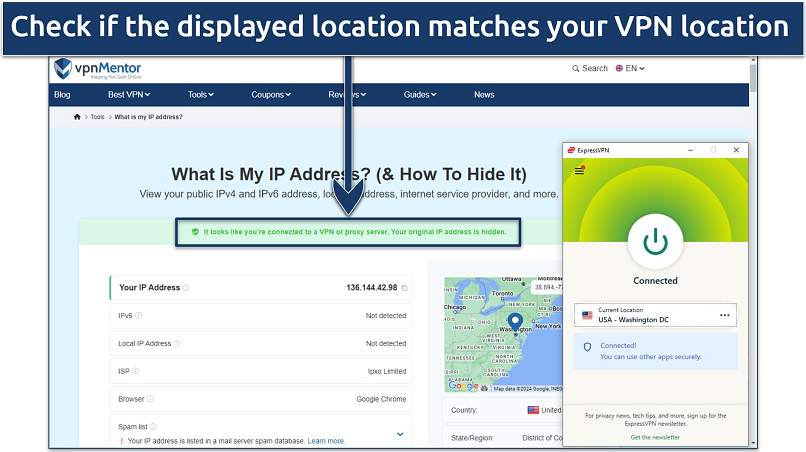Click the IPv6 info icon
The image size is (806, 452).
138,316
